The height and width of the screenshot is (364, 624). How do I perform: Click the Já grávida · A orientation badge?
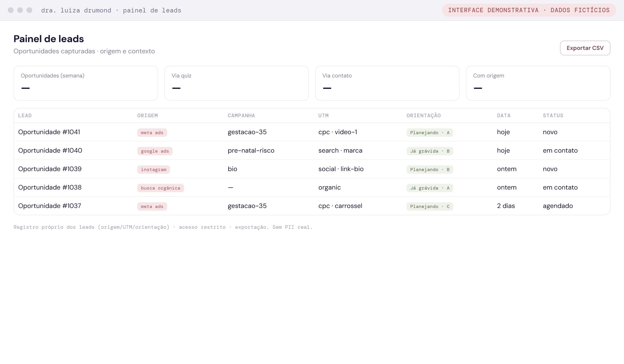point(430,188)
